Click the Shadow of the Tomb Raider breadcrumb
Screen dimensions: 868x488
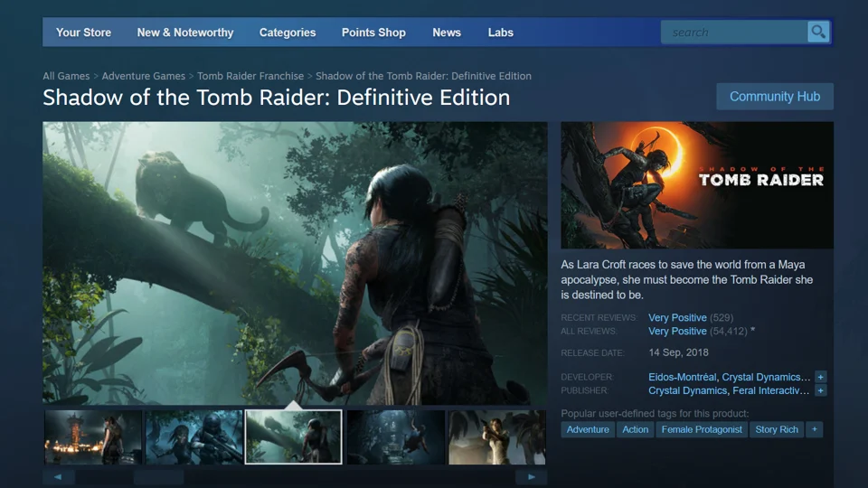click(x=423, y=76)
